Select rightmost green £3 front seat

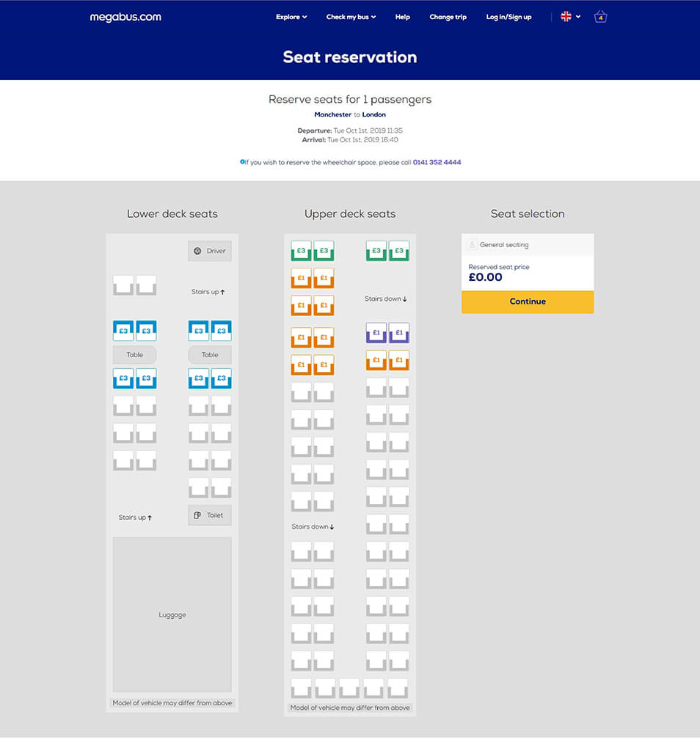[398, 251]
